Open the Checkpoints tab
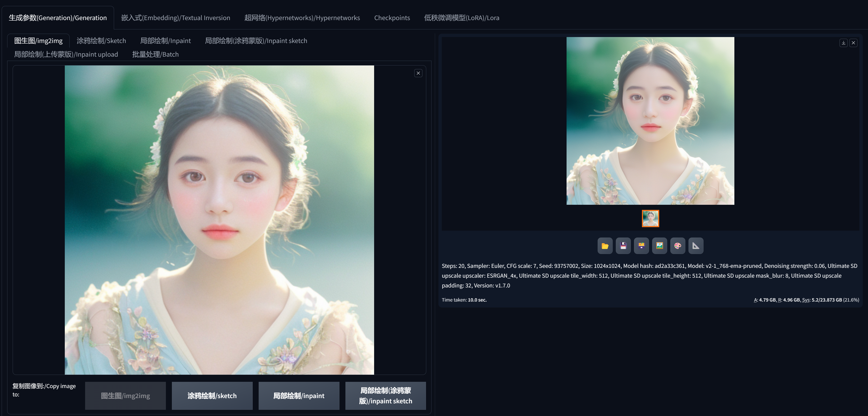The height and width of the screenshot is (416, 868). pyautogui.click(x=392, y=18)
